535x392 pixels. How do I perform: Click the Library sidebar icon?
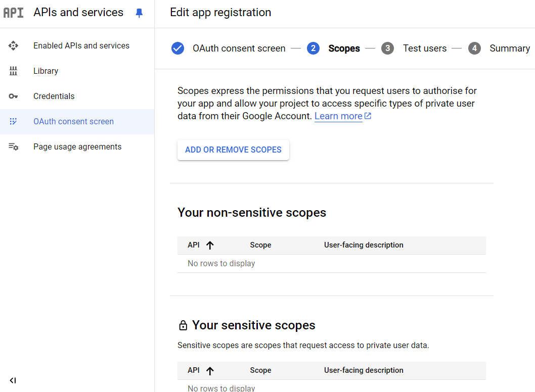(13, 71)
